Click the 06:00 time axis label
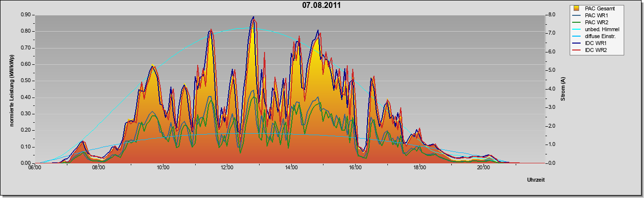The width and height of the screenshot is (644, 198). (35, 168)
